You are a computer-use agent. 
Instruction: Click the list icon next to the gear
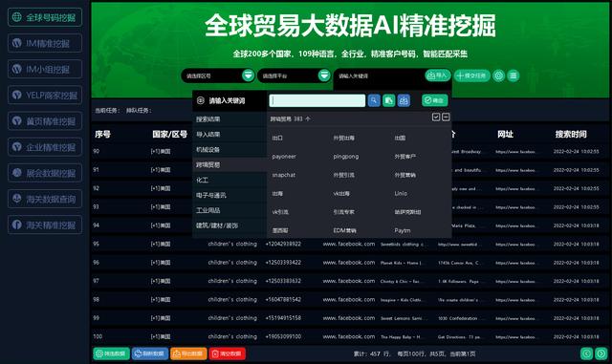pos(513,75)
